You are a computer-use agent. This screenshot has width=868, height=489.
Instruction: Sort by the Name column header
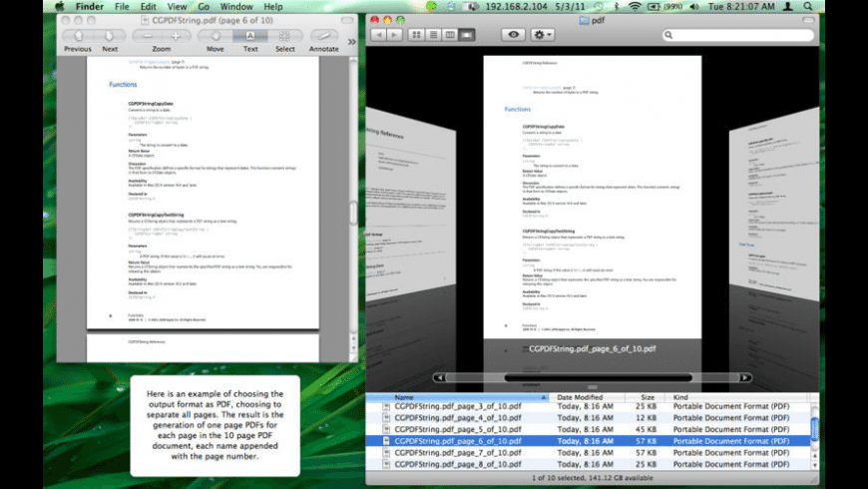(457, 397)
